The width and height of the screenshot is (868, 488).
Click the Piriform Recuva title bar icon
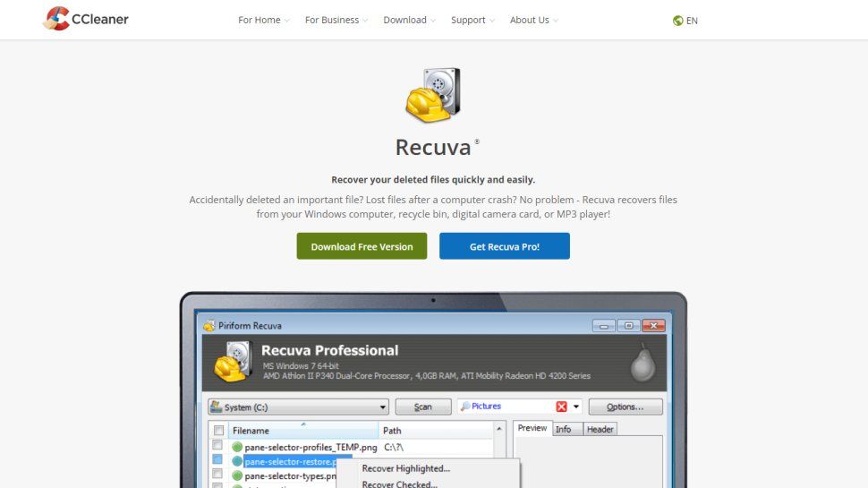click(x=209, y=326)
